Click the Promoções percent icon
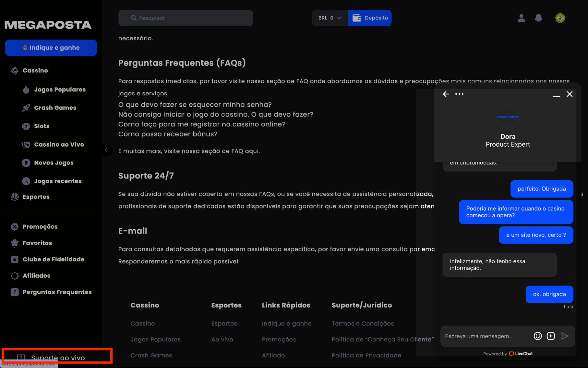Screen dimensions: 588x368 (15, 227)
